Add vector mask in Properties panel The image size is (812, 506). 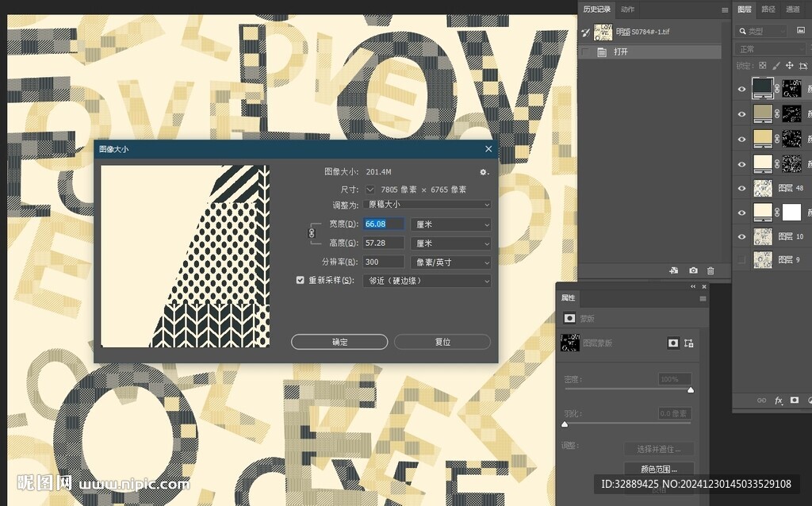(x=689, y=343)
